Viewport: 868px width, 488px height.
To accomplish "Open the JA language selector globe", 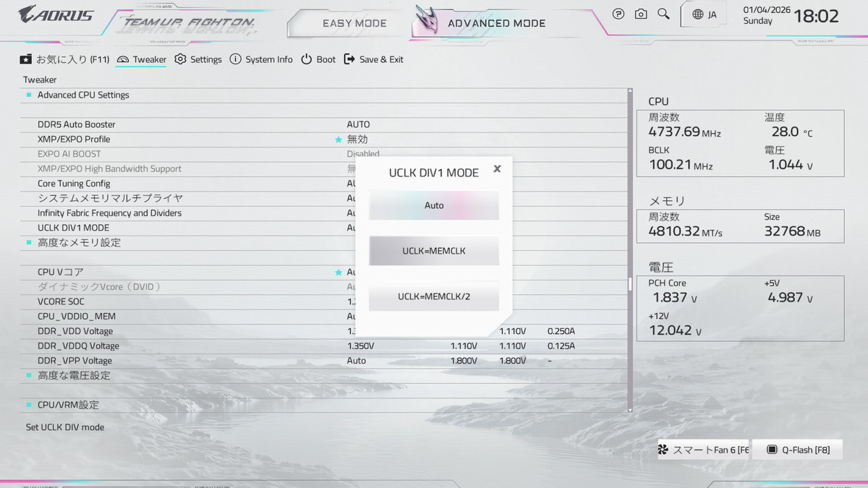I will pyautogui.click(x=704, y=14).
